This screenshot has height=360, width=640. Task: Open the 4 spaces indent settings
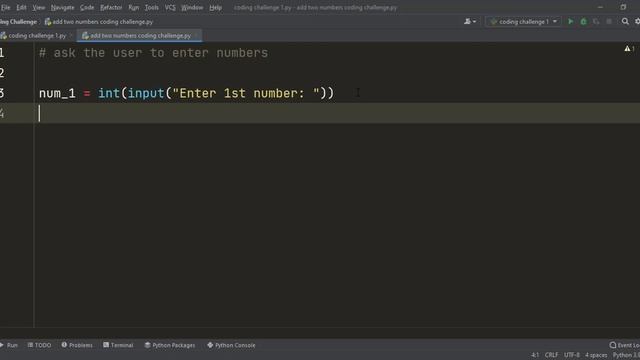coord(596,356)
